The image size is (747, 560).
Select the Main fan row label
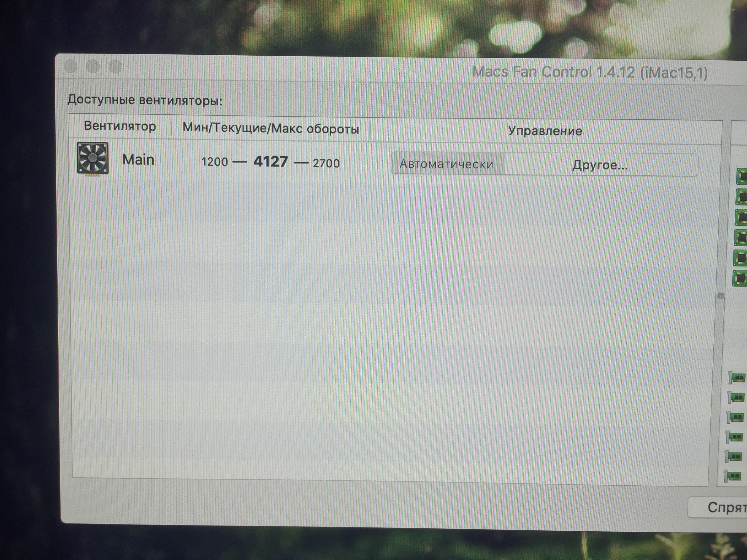[x=138, y=160]
